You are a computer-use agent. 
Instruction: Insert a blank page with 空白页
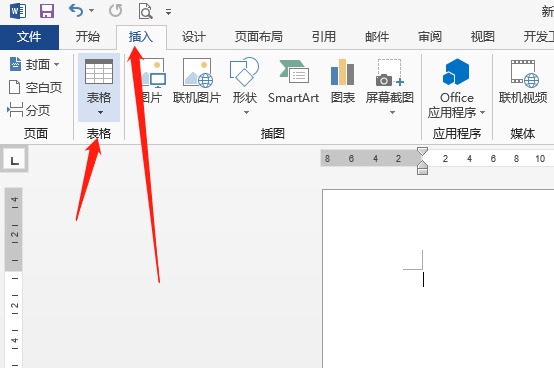click(35, 87)
